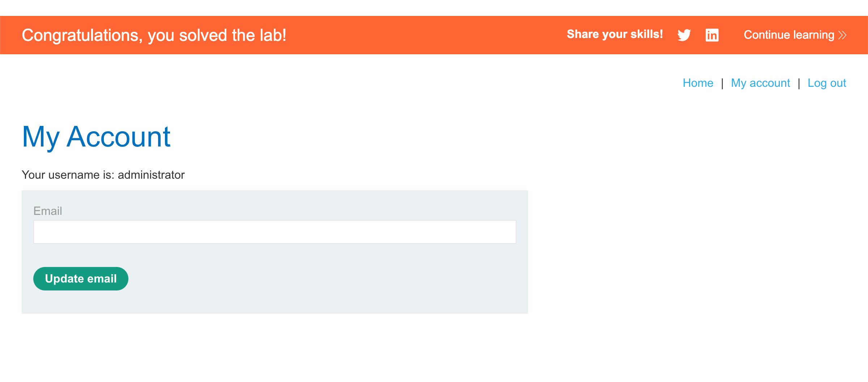
Task: Click the separator between My account and Log out
Action: click(799, 84)
